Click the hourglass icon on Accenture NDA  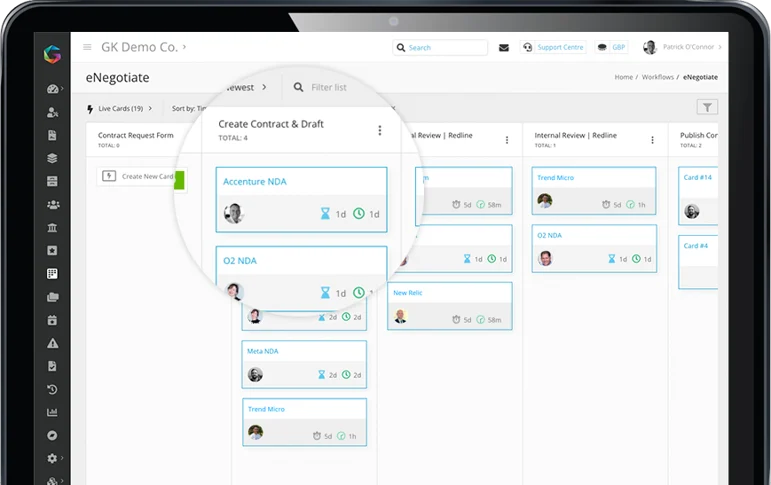tap(325, 213)
